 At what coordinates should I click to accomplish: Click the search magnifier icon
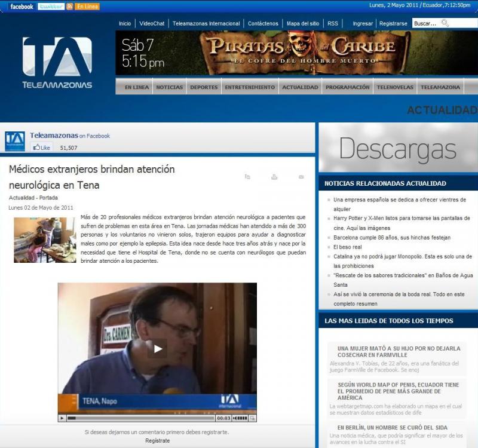point(445,23)
